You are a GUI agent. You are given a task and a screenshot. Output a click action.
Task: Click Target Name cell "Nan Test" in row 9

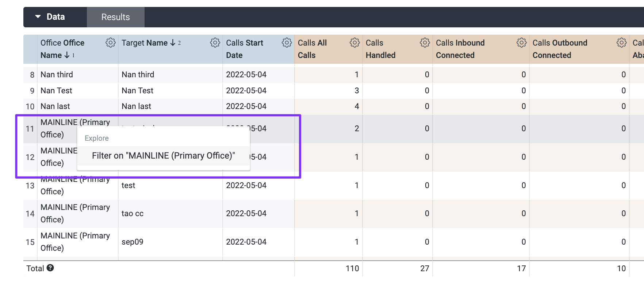click(137, 90)
